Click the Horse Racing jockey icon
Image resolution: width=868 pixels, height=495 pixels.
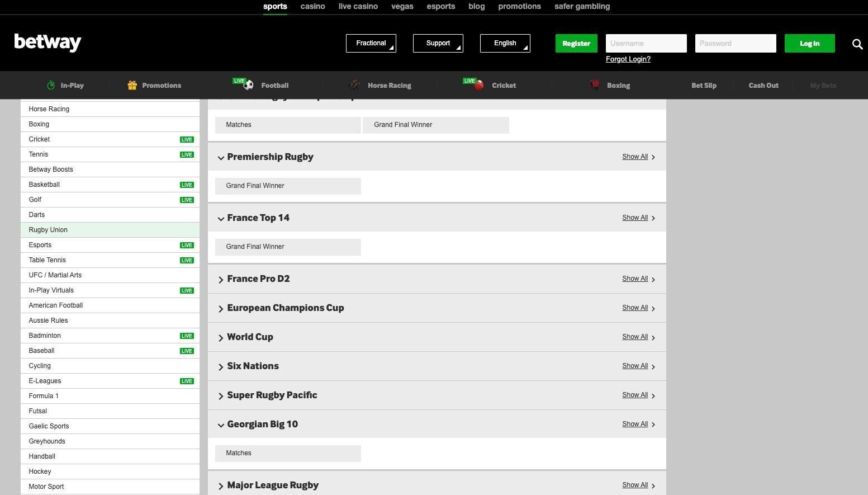pos(354,85)
